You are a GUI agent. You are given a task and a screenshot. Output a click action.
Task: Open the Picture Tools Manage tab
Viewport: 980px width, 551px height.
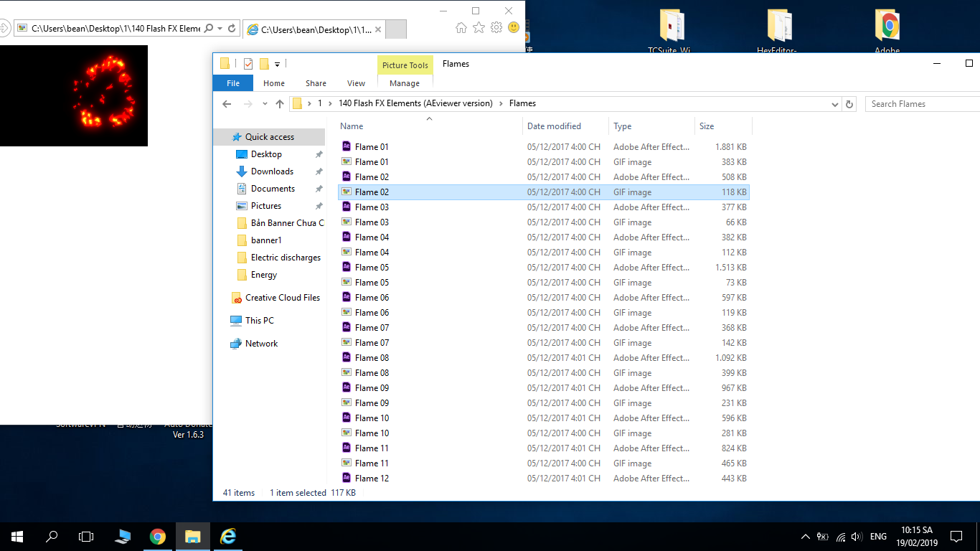(405, 83)
